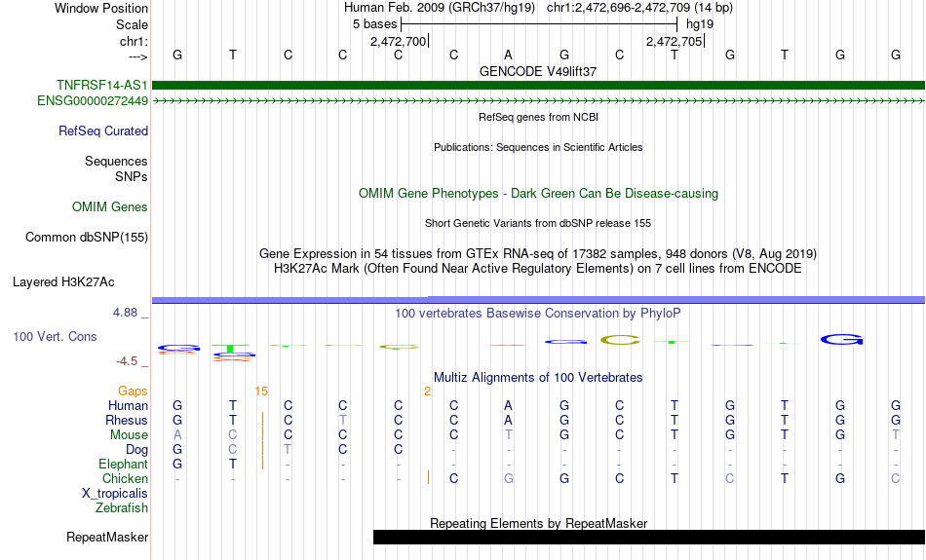Viewport: 926px width, 560px height.
Task: Click the gap count 2 marker
Action: pos(427,391)
